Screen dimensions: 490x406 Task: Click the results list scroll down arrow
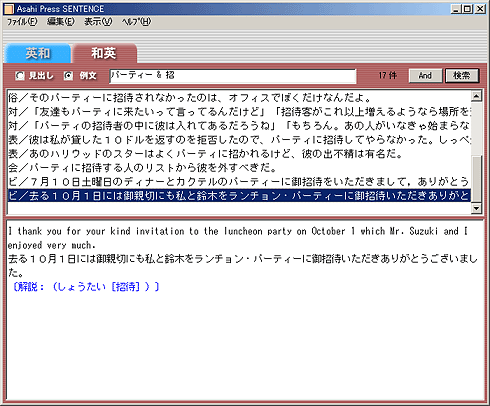point(476,208)
